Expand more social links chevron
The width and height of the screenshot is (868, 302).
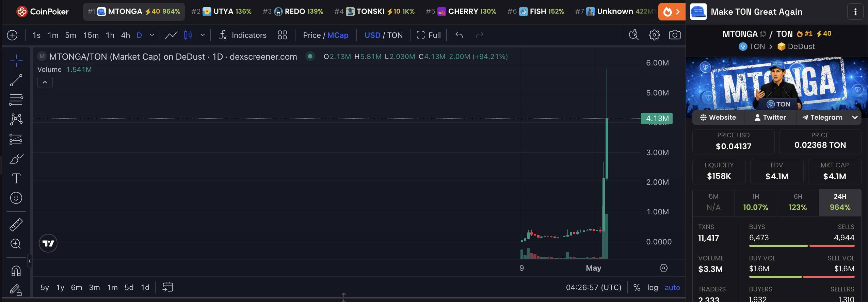[x=855, y=118]
